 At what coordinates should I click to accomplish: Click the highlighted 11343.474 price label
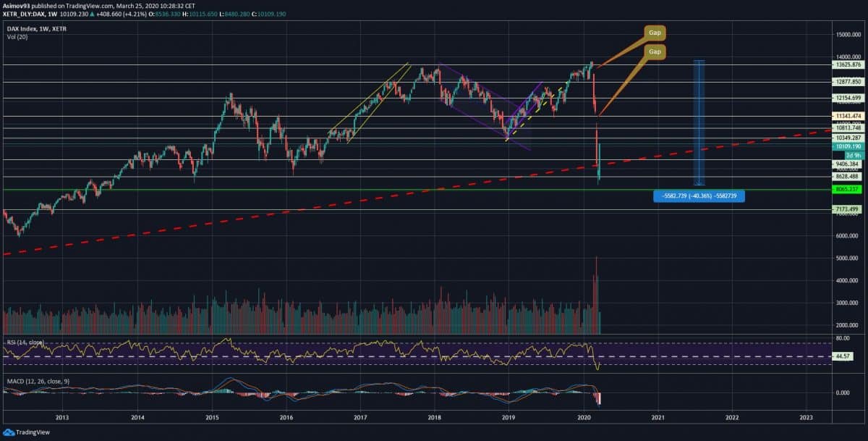click(846, 116)
